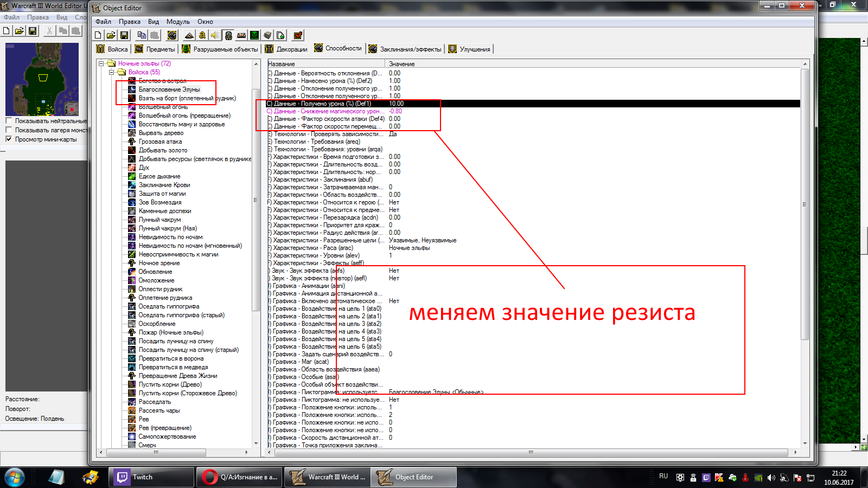Click the Cut scissors icon in World Editor window
The height and width of the screenshot is (488, 868).
coord(49,31)
